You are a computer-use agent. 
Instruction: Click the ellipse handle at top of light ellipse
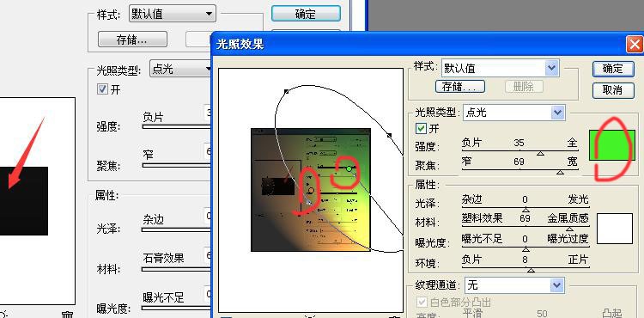(286, 92)
